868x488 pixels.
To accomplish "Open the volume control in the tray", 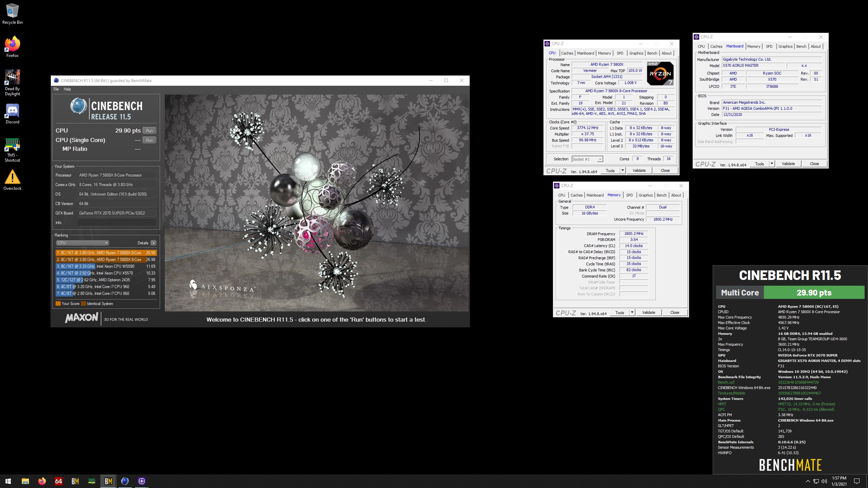I will pyautogui.click(x=824, y=481).
